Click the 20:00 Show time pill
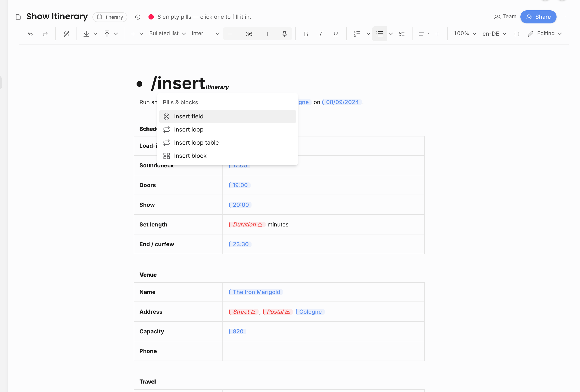Screen dimensions: 580x392 [240, 205]
